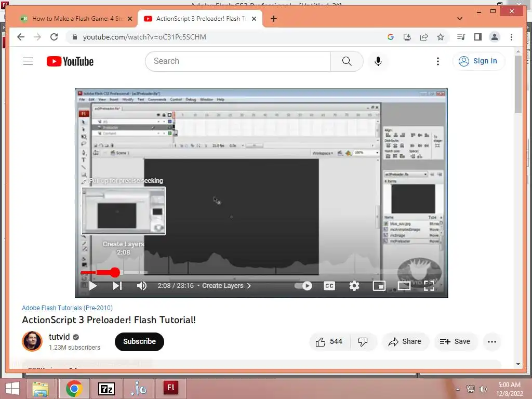
Task: Enter full screen mode
Action: [429, 286]
